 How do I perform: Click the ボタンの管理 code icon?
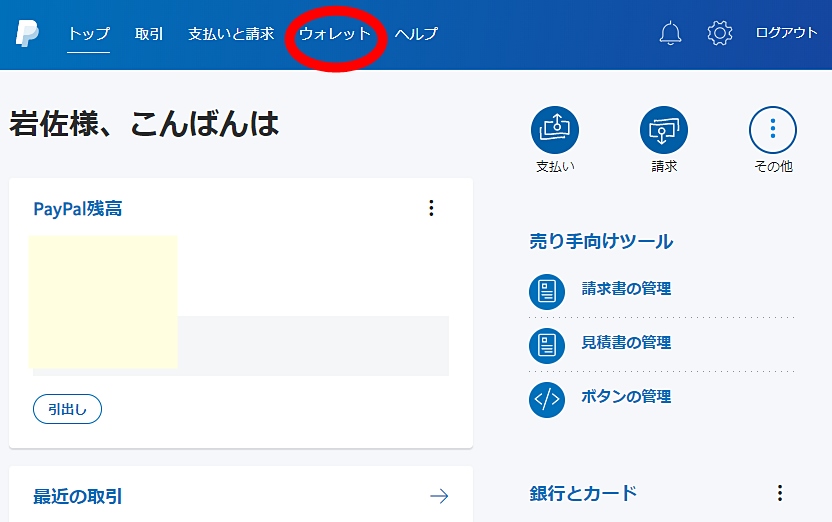click(546, 399)
